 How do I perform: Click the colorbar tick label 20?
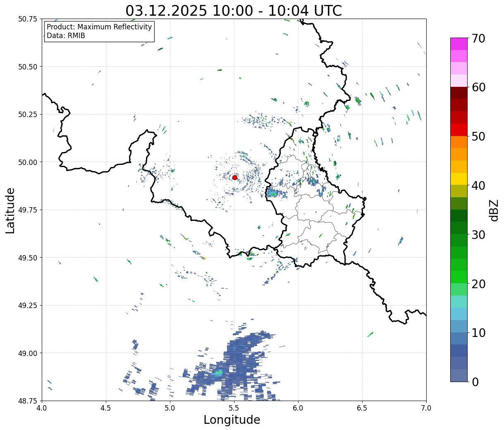pos(478,284)
